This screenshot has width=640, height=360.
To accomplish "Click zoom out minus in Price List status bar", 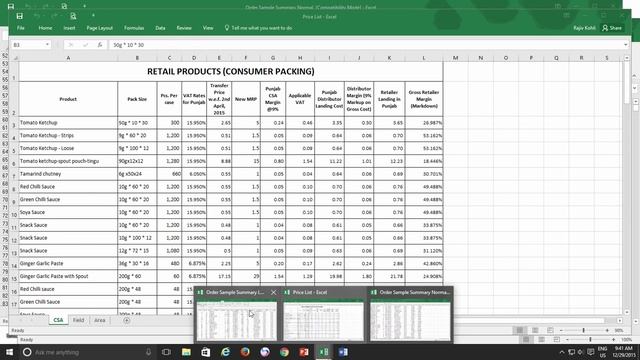I will tap(561, 330).
